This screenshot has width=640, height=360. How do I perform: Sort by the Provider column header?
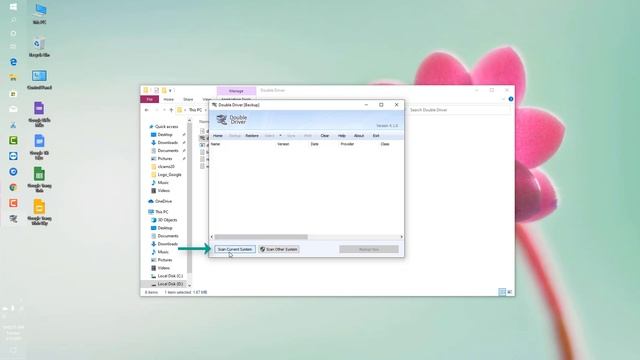tap(347, 144)
